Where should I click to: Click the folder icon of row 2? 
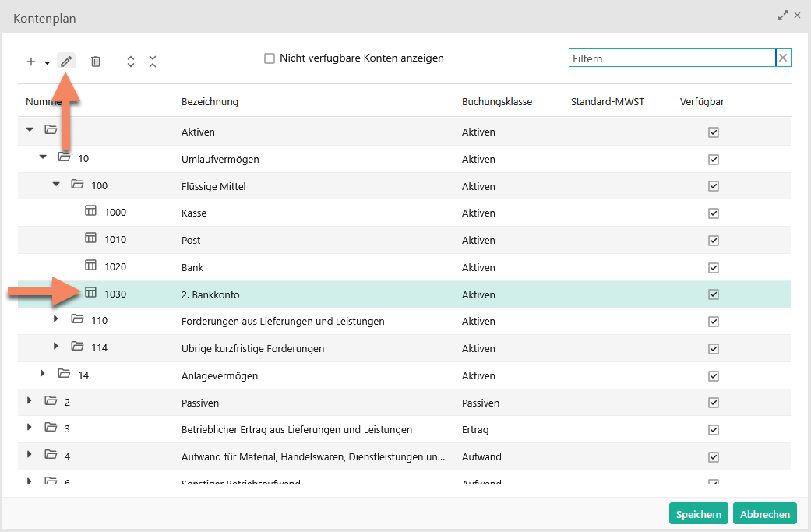click(51, 400)
